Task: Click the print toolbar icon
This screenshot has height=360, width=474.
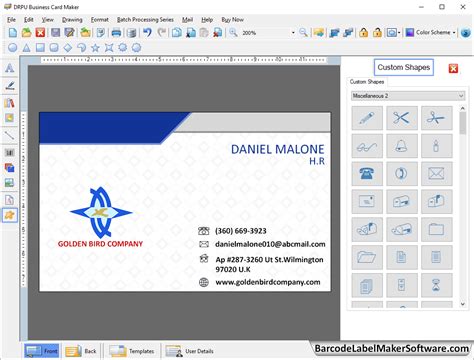Action: pyautogui.click(x=116, y=33)
